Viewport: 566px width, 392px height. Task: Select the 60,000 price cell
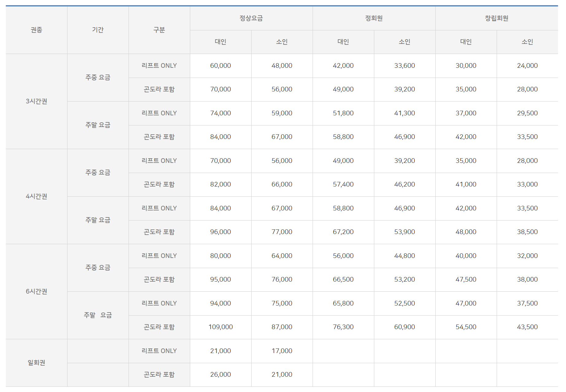221,66
